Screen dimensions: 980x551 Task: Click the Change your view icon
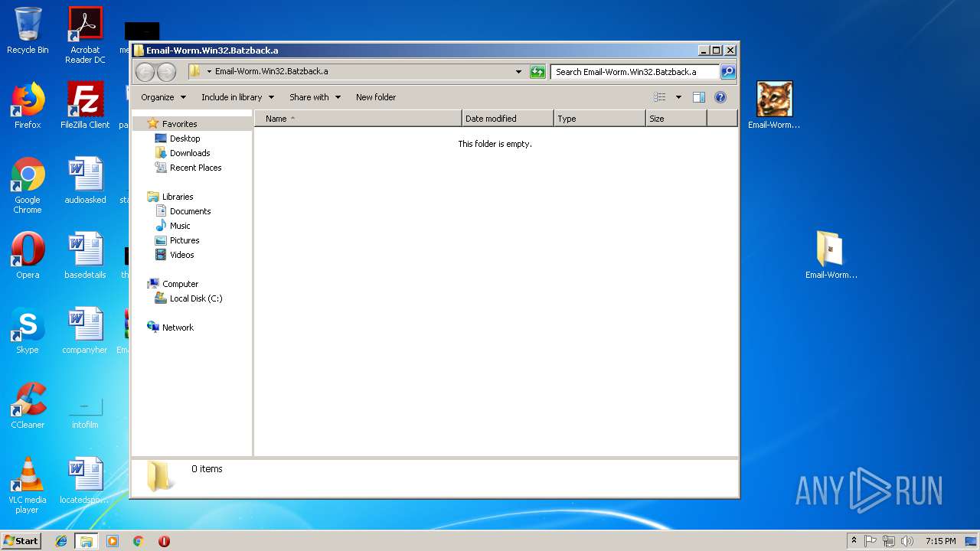coord(659,97)
